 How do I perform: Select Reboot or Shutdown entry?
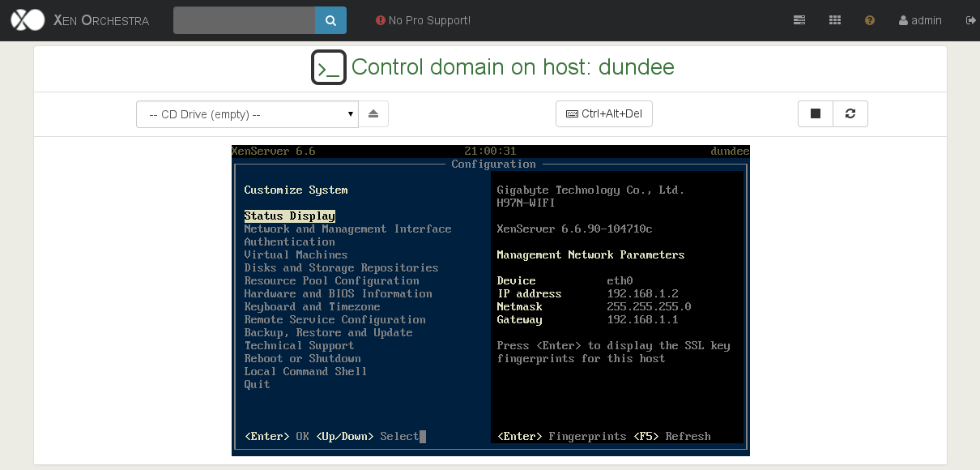pyautogui.click(x=303, y=359)
